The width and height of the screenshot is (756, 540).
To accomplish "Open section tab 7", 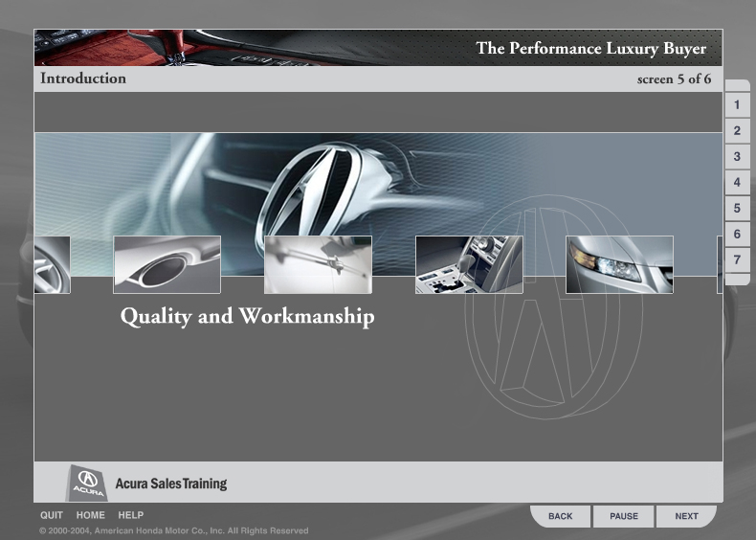I will (x=737, y=260).
